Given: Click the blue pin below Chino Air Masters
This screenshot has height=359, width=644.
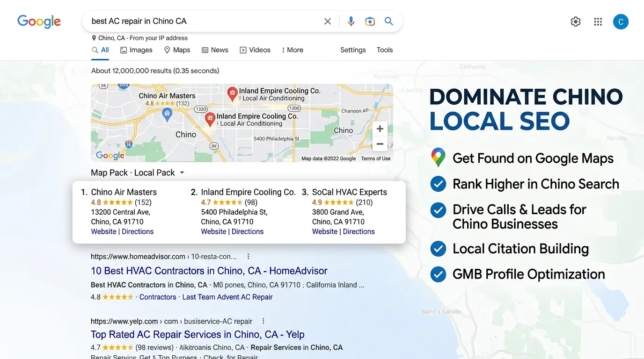Looking at the screenshot, I should pyautogui.click(x=167, y=114).
